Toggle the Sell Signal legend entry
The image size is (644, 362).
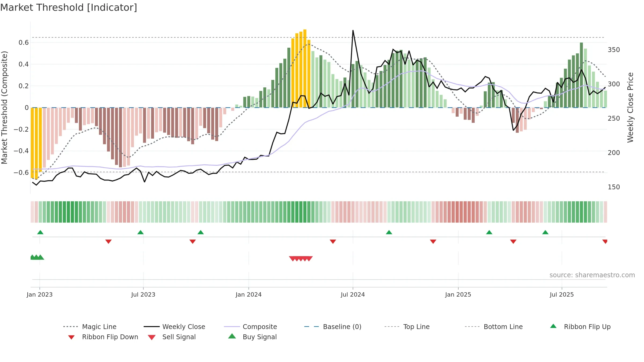(172, 337)
